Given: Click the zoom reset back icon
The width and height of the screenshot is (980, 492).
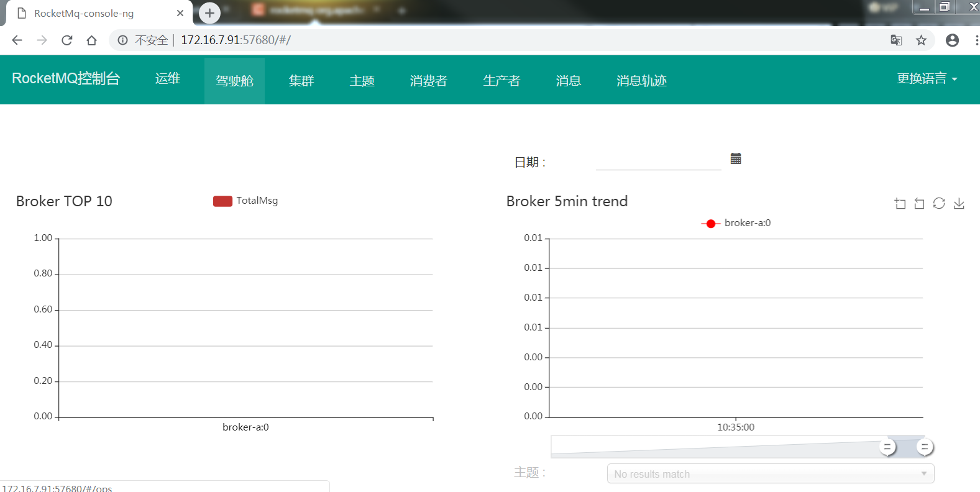Looking at the screenshot, I should point(920,203).
